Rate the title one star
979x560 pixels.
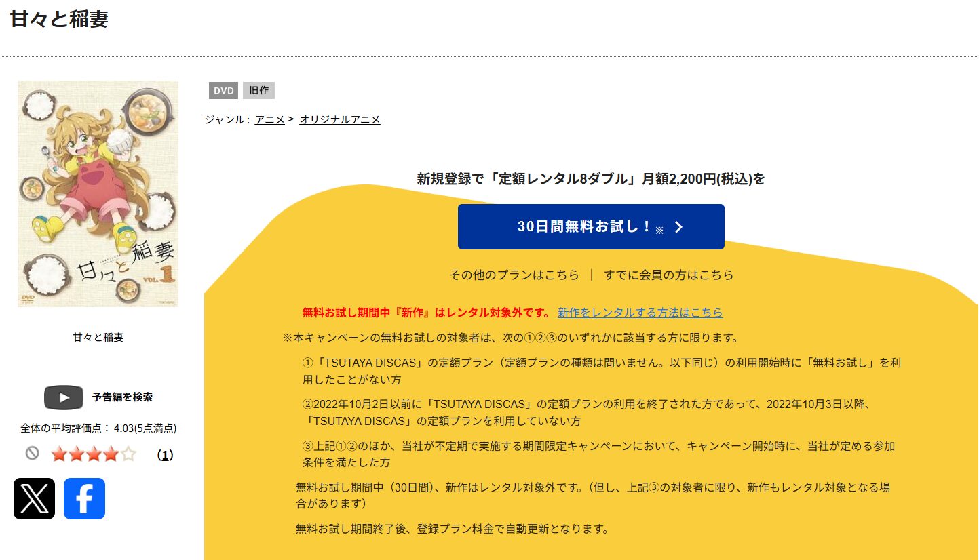[x=60, y=454]
